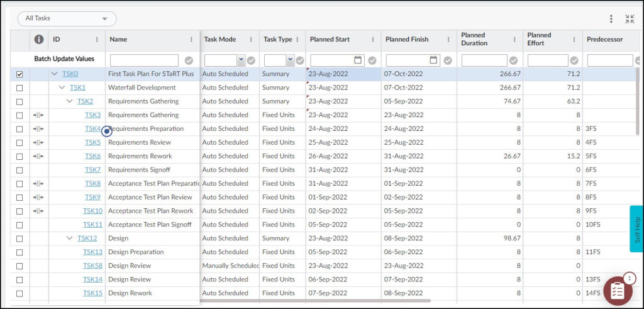Click dependency icon in TSK6 row
The image size is (644, 309).
pyautogui.click(x=38, y=157)
